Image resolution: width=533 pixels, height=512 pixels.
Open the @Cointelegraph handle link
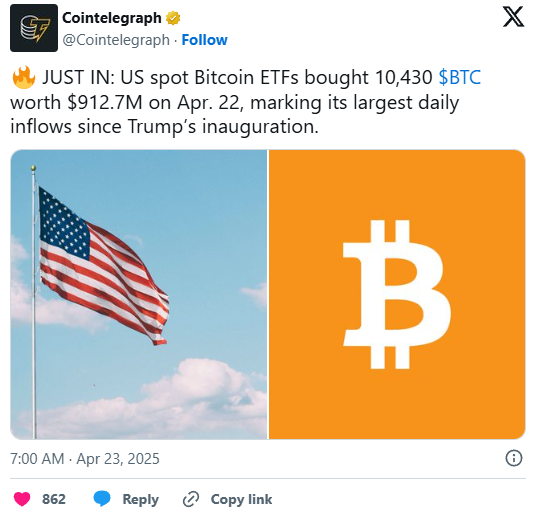(x=116, y=40)
